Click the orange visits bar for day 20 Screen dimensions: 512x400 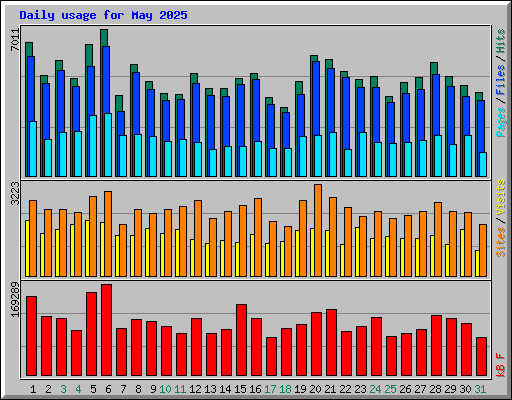pos(318,230)
